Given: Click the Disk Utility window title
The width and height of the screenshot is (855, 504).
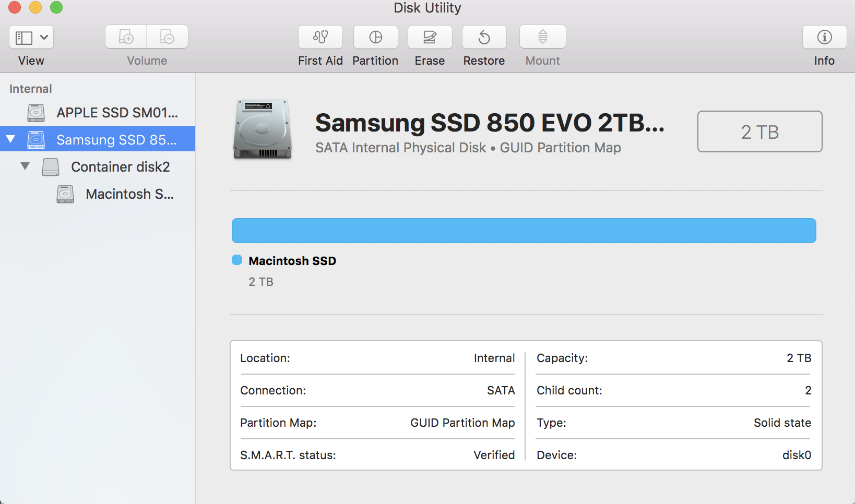Looking at the screenshot, I should pos(427,8).
